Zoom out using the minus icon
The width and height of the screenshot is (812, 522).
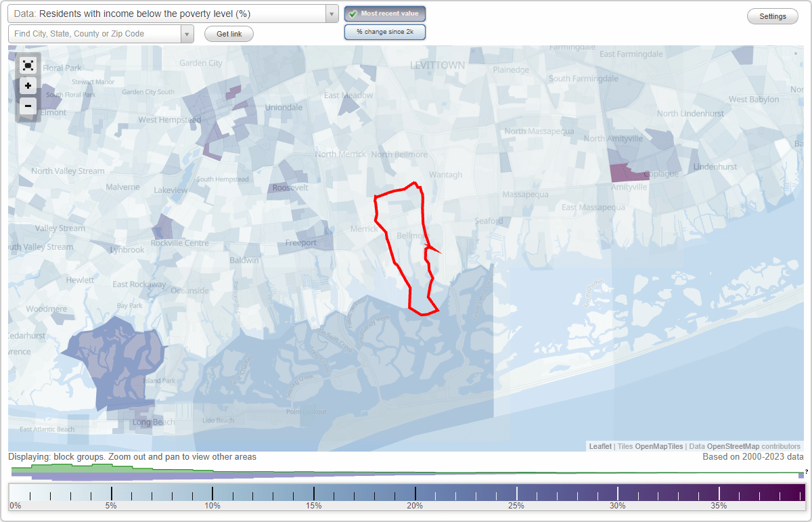28,106
